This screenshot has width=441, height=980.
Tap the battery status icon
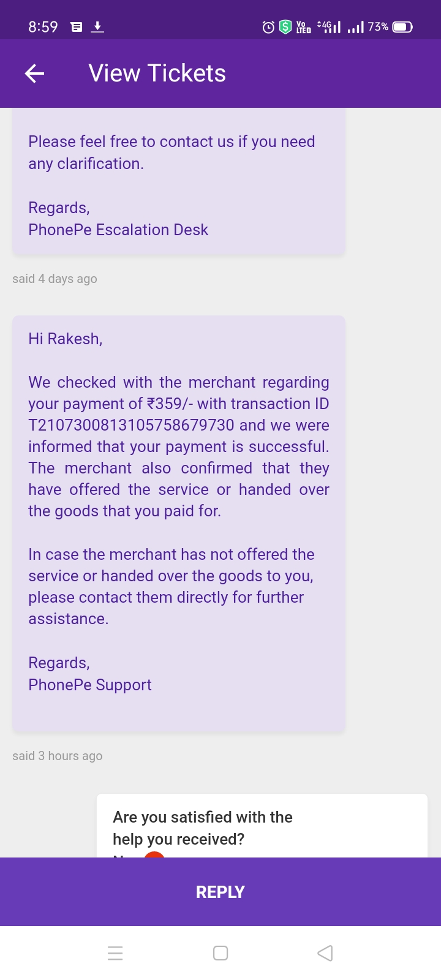pos(402,27)
